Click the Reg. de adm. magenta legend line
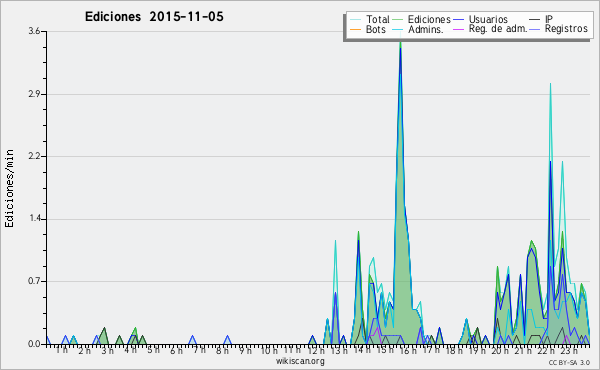This screenshot has height=370, width=600. 458,29
